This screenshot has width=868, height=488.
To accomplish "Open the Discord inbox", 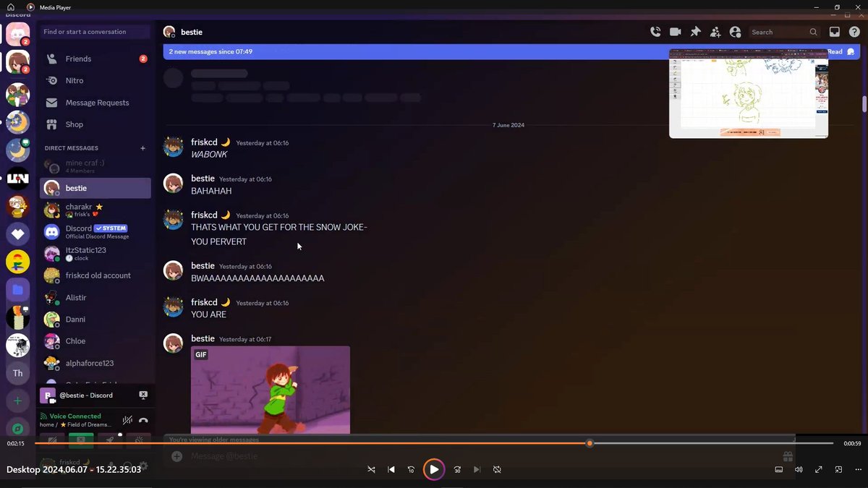I will pos(834,32).
